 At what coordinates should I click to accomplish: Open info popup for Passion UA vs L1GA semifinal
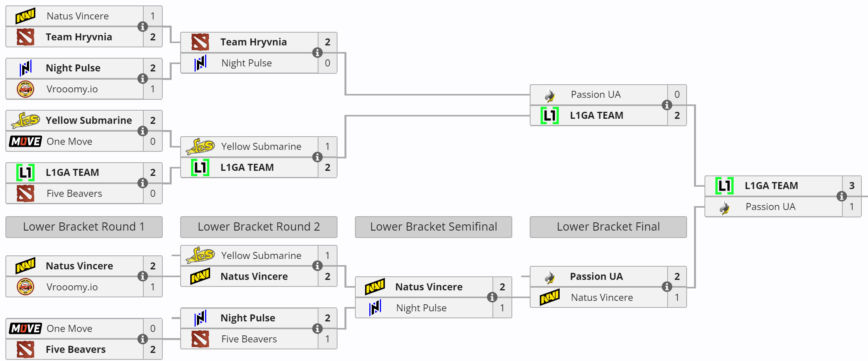[667, 105]
